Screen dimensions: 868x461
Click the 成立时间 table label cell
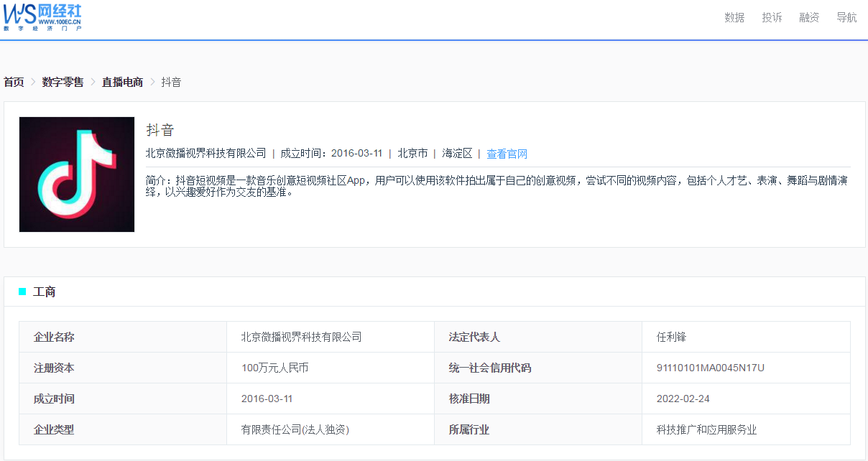[123, 399]
